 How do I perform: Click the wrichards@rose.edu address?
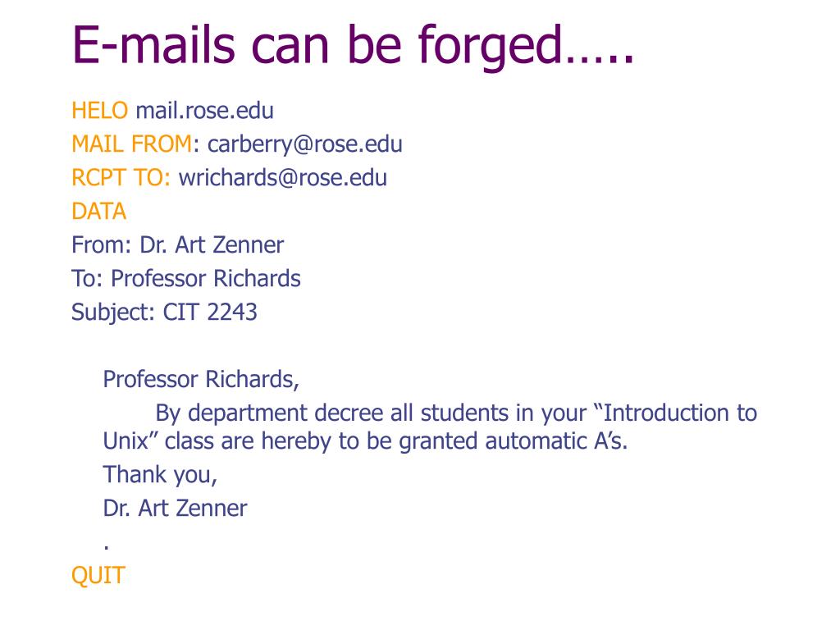[283, 178]
